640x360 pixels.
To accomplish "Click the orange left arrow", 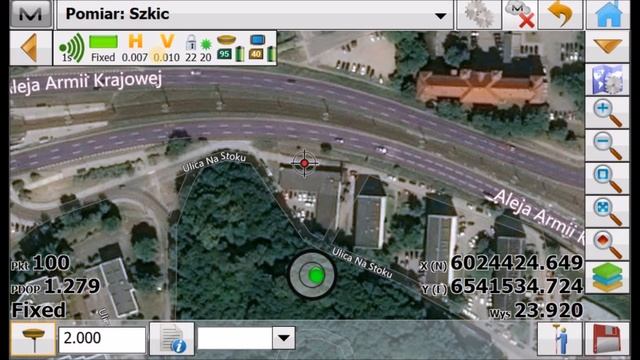I will coord(31,48).
